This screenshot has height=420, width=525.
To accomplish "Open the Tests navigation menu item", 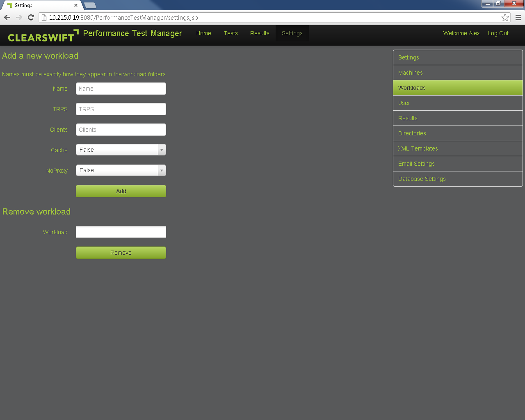I will 231,33.
